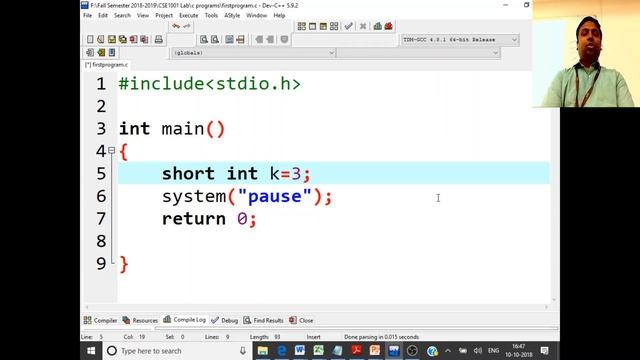The height and width of the screenshot is (360, 640).
Task: Click the Close tab in bottom panel
Action: (x=301, y=320)
